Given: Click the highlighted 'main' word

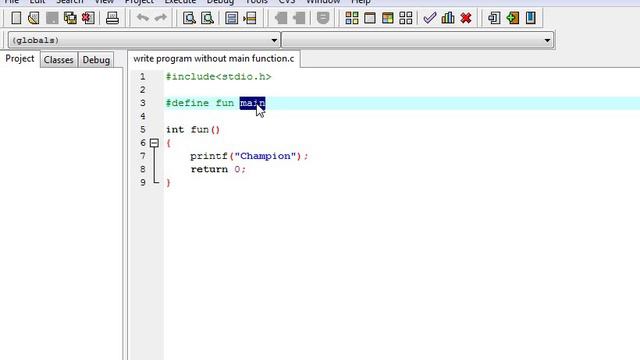Looking at the screenshot, I should (x=252, y=103).
